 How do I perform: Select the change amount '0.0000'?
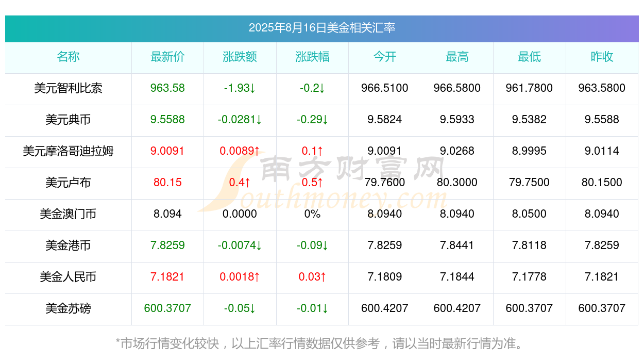240,214
